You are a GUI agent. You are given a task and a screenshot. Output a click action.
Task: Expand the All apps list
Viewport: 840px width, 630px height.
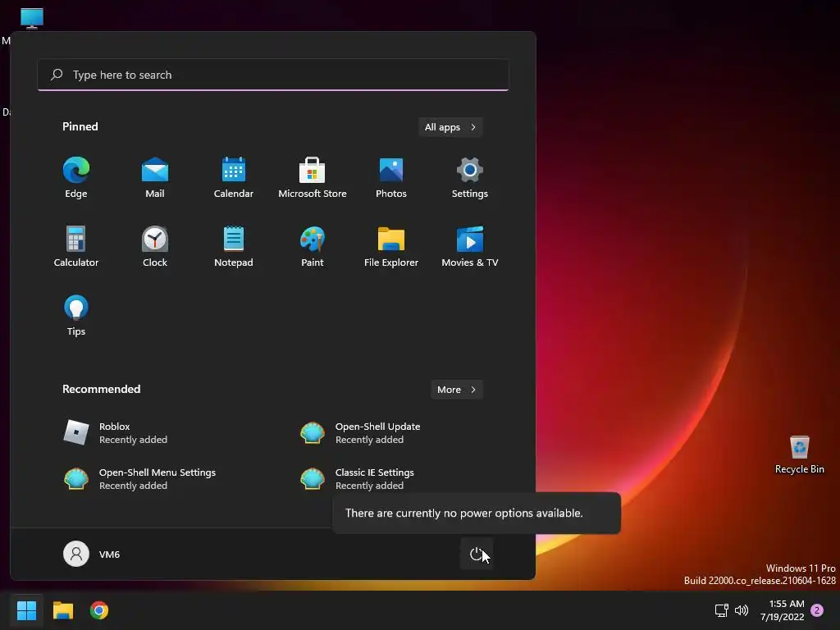point(450,127)
